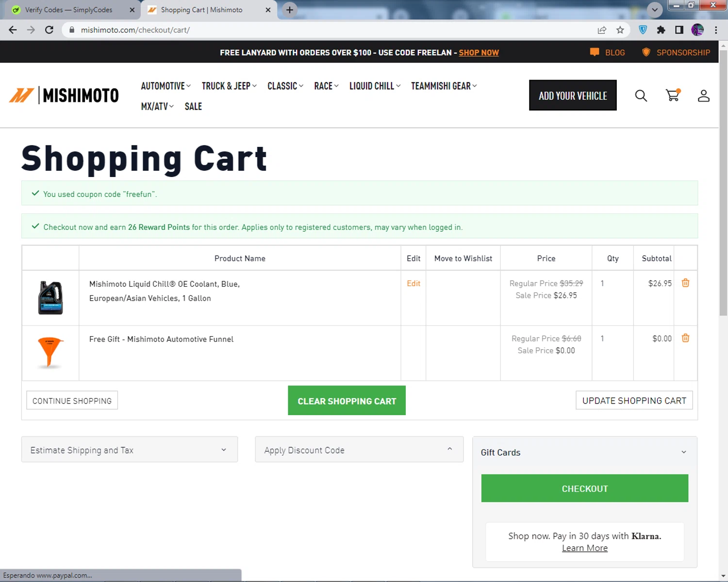This screenshot has height=582, width=728.
Task: Open the Sale menu item
Action: pos(193,106)
